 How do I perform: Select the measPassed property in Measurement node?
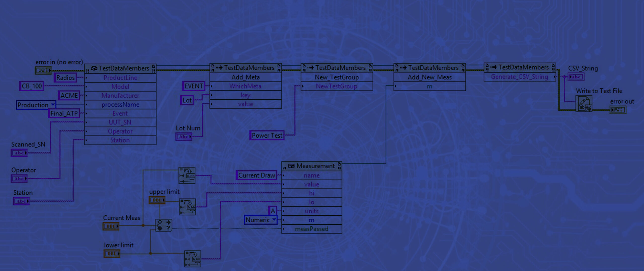pos(311,229)
